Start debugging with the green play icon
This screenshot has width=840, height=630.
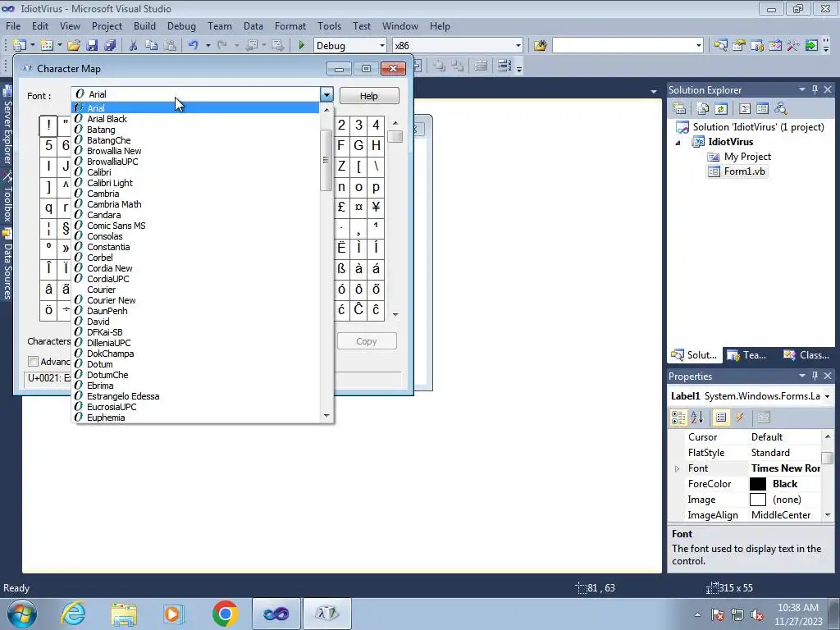[301, 46]
